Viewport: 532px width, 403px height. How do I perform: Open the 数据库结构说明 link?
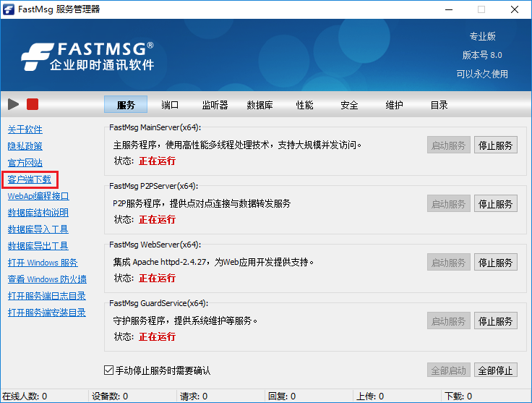(38, 213)
